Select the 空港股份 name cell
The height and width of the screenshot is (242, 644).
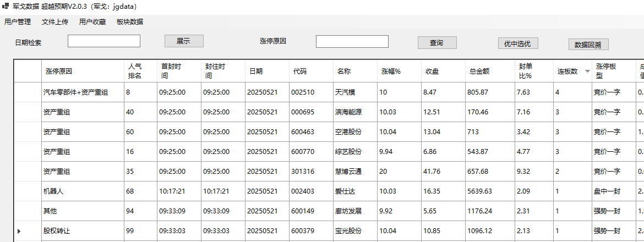click(x=355, y=131)
